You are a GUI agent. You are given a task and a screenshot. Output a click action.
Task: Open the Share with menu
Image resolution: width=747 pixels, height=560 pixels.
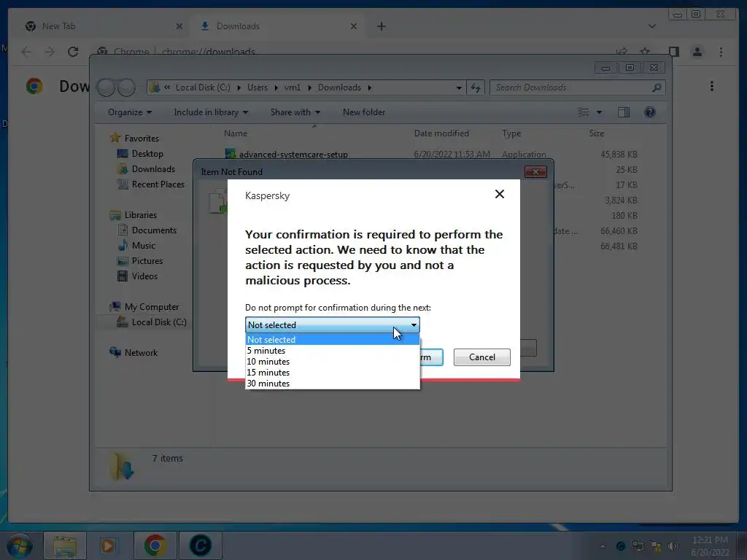(295, 112)
